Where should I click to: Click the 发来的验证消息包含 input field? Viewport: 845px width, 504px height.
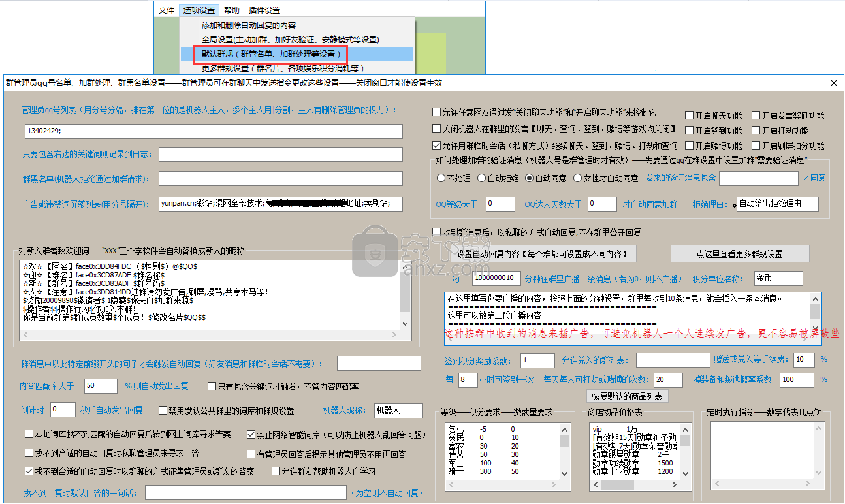pos(759,178)
